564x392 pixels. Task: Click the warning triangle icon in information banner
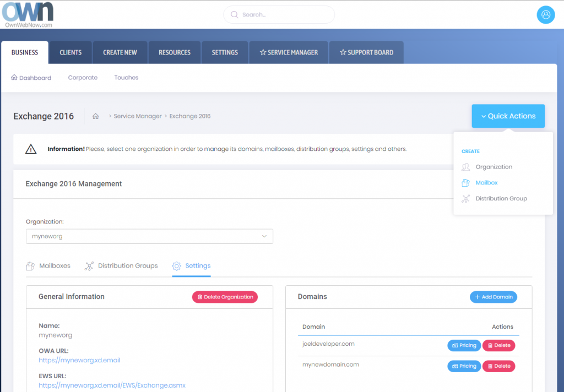pos(31,149)
